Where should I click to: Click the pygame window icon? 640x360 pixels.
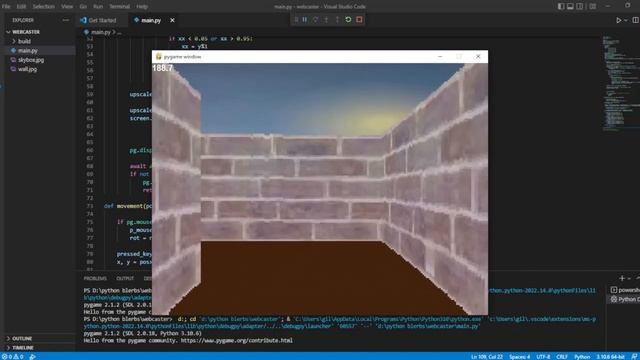pos(158,56)
